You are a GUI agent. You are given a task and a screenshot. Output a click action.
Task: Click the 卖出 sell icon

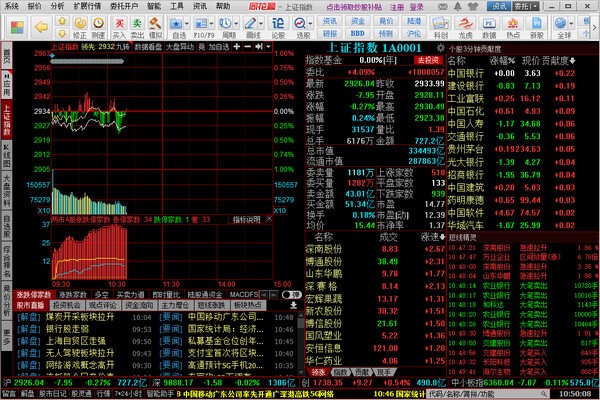137,28
